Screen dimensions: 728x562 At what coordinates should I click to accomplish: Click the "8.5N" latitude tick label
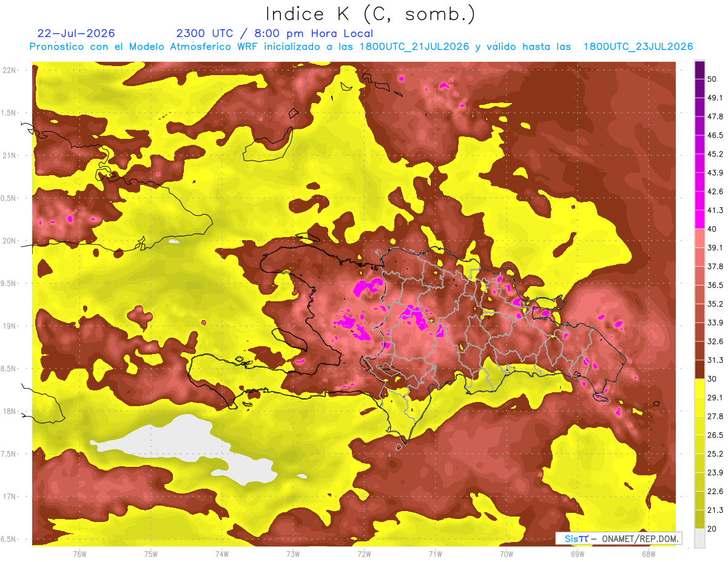(9, 369)
